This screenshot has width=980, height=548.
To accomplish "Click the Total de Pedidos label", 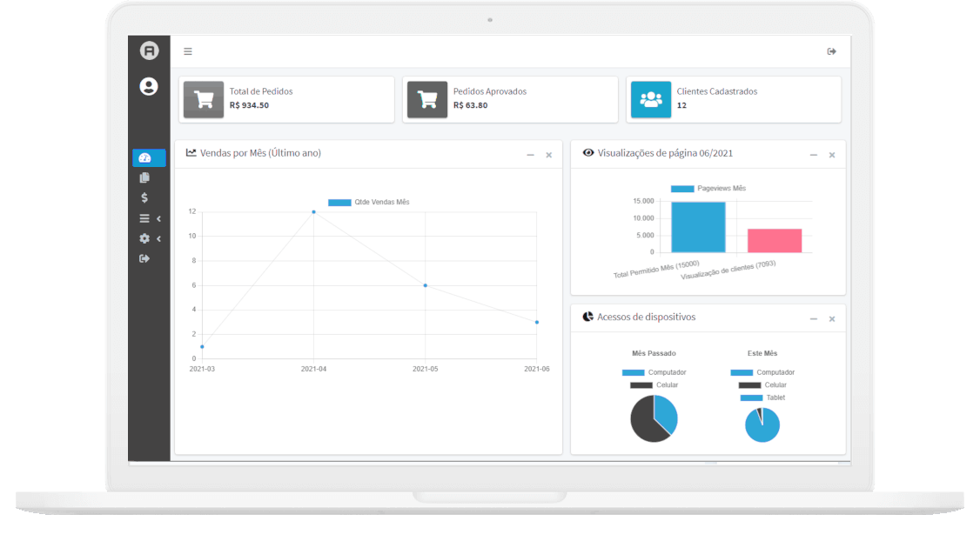I will click(x=260, y=91).
